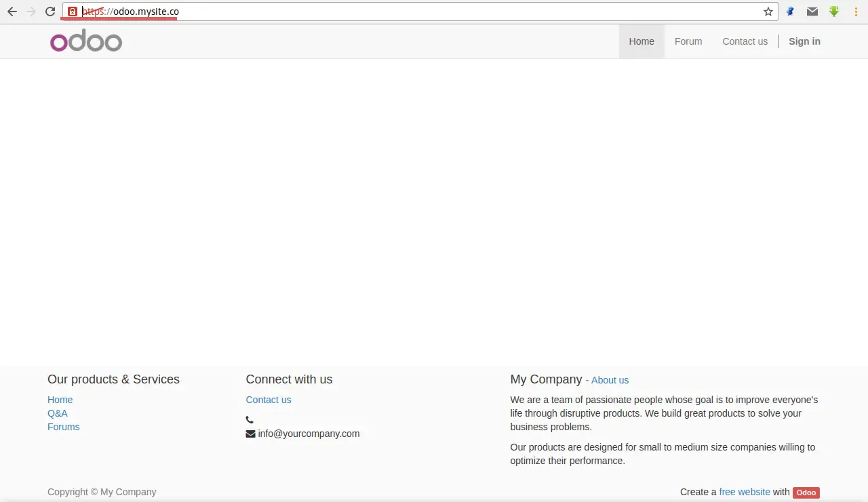The height and width of the screenshot is (502, 868).
Task: Click the Our products & Services heading
Action: (x=113, y=379)
